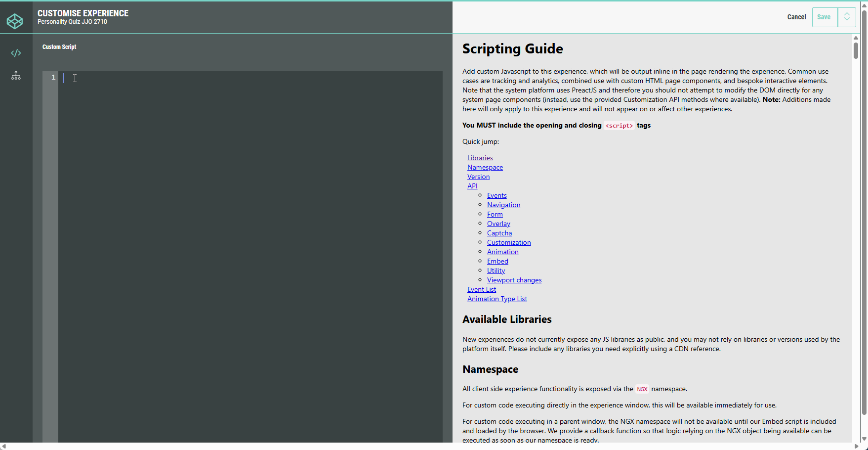Jump to the Libraries section
This screenshot has height=450, width=868.
click(x=480, y=158)
